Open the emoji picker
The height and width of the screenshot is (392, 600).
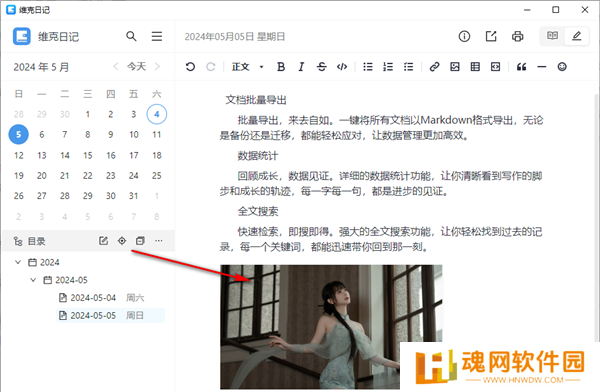tap(562, 67)
